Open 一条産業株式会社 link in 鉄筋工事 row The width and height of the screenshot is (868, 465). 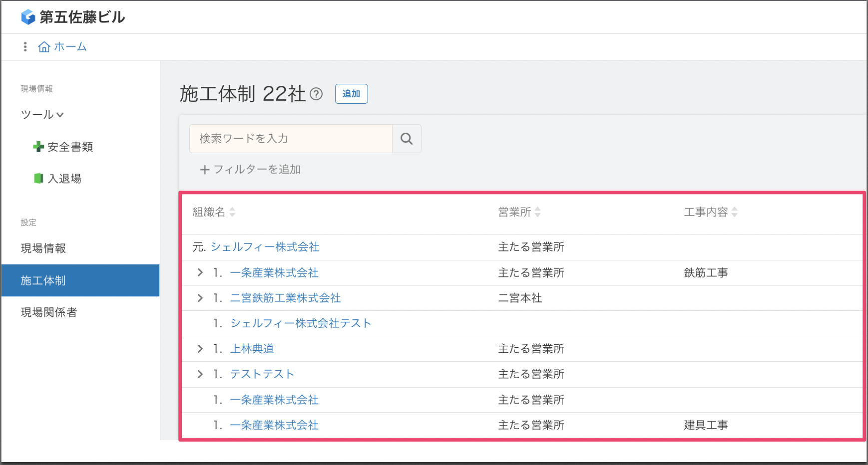click(274, 273)
